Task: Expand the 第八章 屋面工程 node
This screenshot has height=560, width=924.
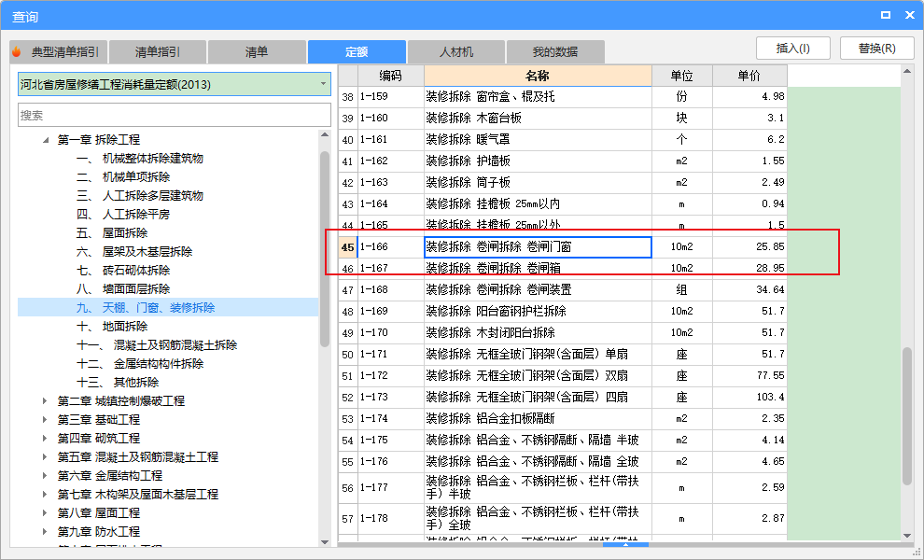Action: (x=46, y=512)
